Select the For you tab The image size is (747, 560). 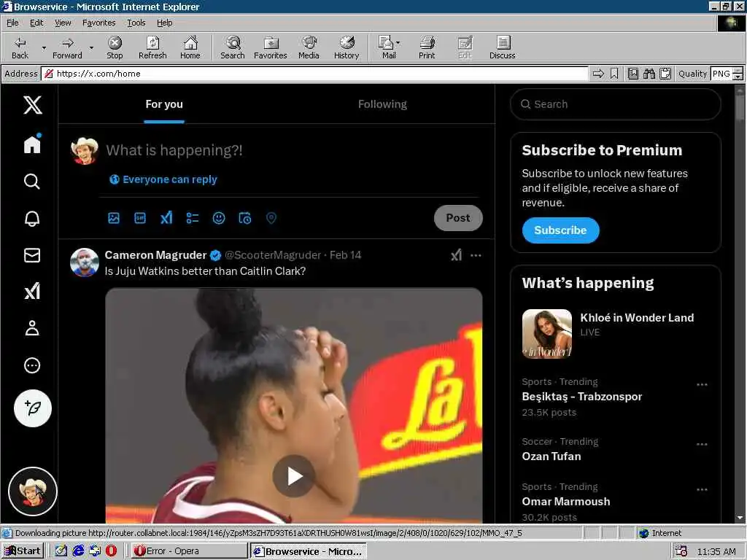(x=164, y=104)
